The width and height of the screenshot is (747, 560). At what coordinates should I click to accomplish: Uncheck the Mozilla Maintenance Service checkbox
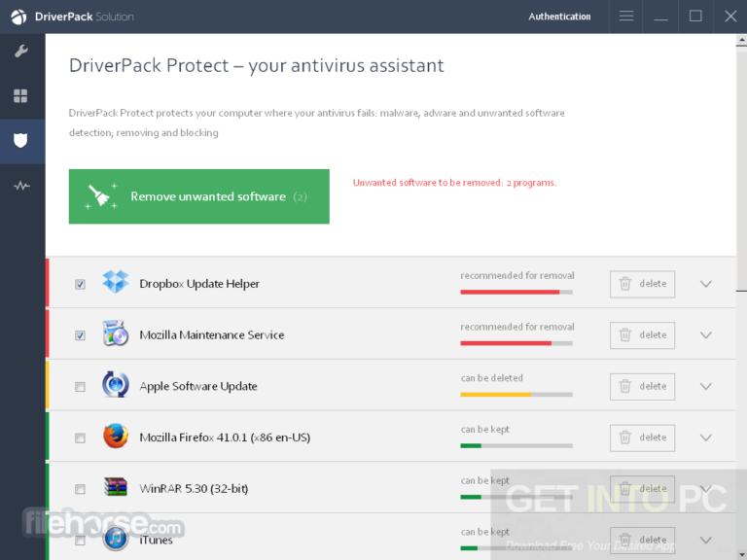tap(80, 335)
